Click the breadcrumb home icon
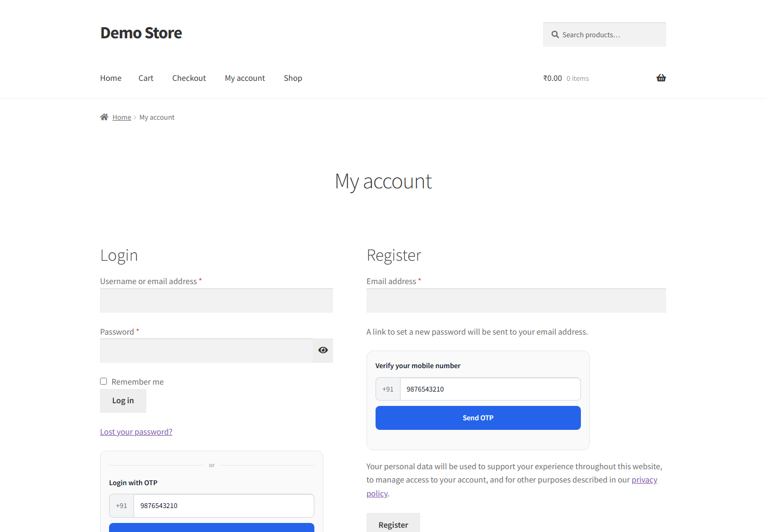The width and height of the screenshot is (766, 532). point(104,117)
